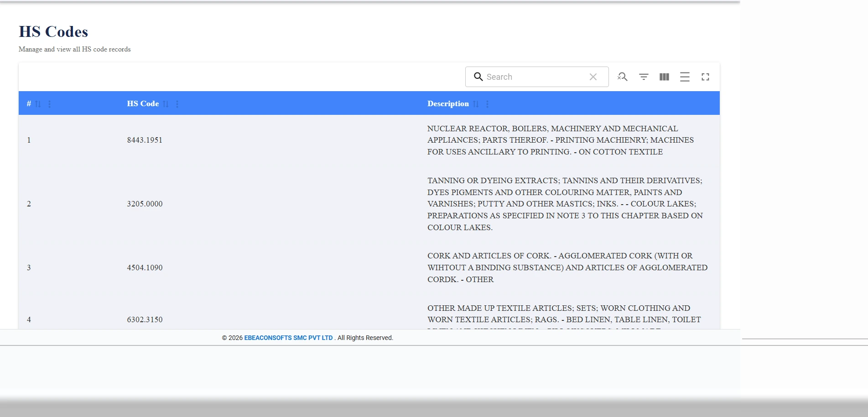Viewport: 868px width, 417px height.
Task: Select HS code 8443.1951 cell
Action: (x=145, y=140)
